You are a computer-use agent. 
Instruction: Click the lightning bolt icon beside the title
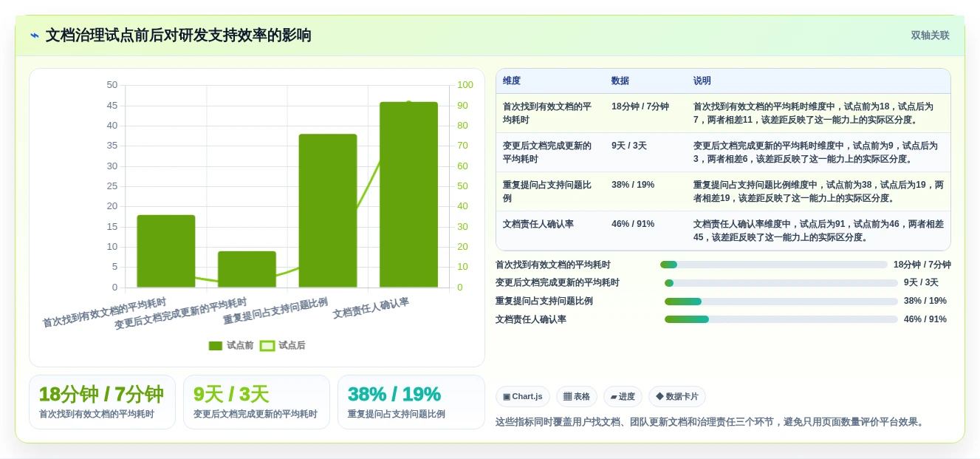[x=35, y=35]
